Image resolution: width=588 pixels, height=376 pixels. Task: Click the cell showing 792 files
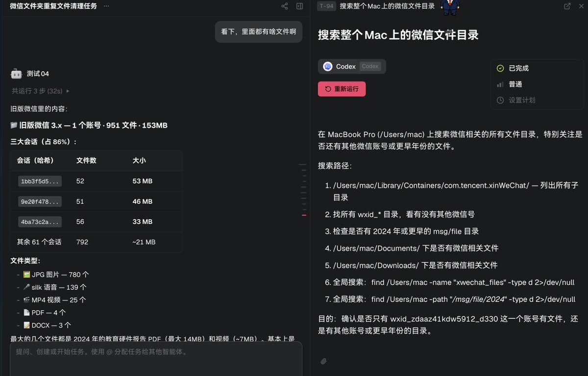point(82,242)
